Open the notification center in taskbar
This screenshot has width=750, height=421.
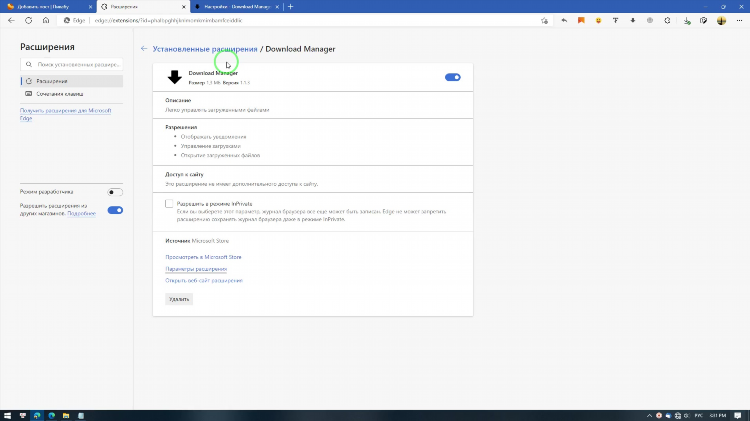738,415
